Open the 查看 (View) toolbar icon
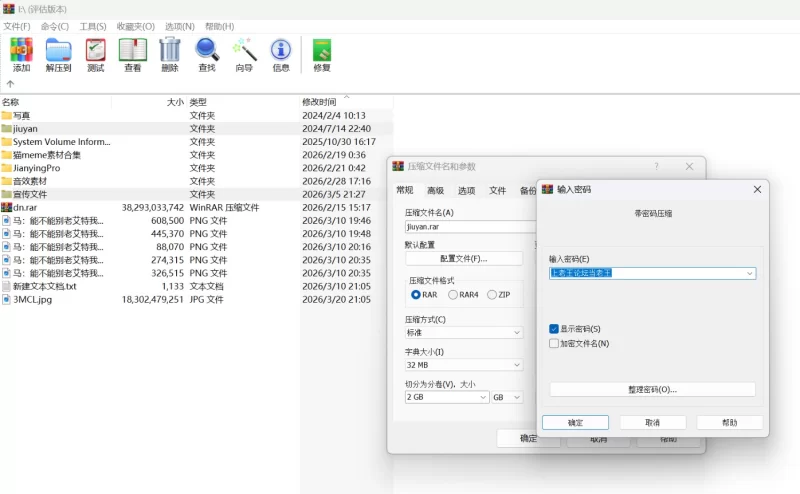800x494 pixels. coord(132,54)
